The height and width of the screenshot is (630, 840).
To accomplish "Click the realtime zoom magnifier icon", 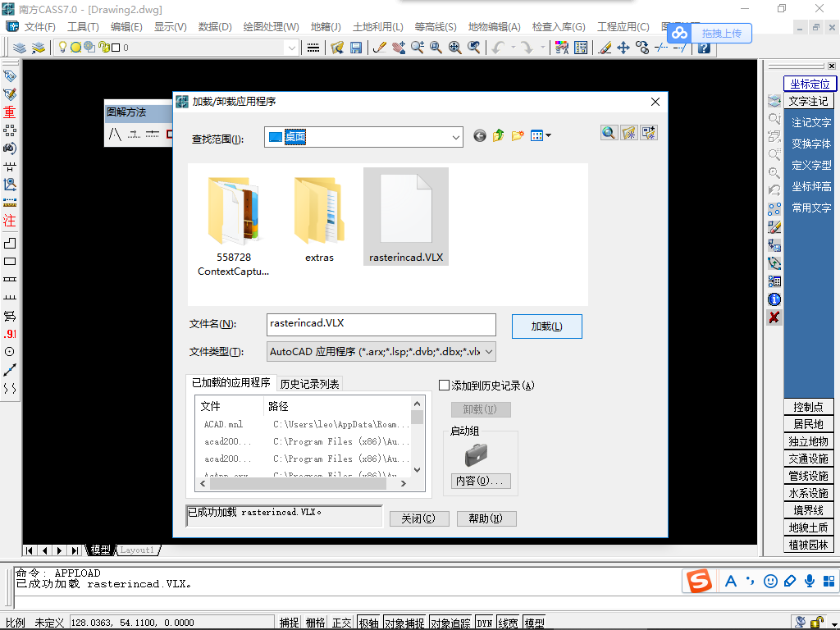I will (418, 48).
